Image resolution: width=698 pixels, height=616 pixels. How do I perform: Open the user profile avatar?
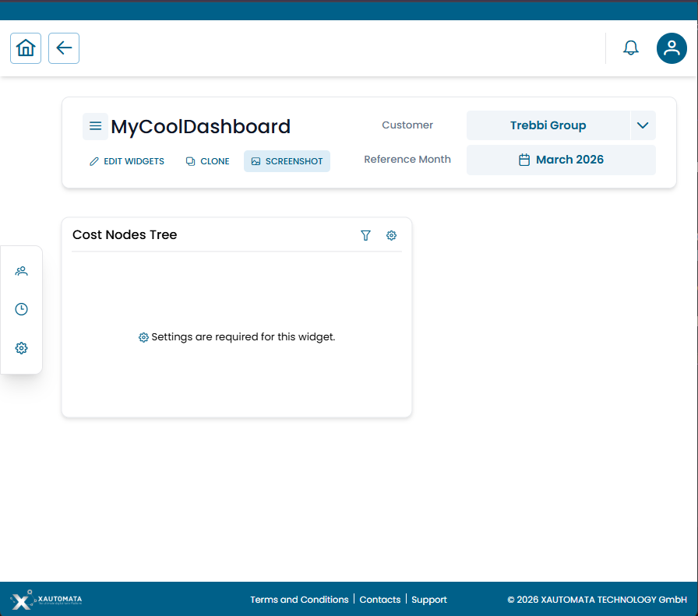coord(671,48)
